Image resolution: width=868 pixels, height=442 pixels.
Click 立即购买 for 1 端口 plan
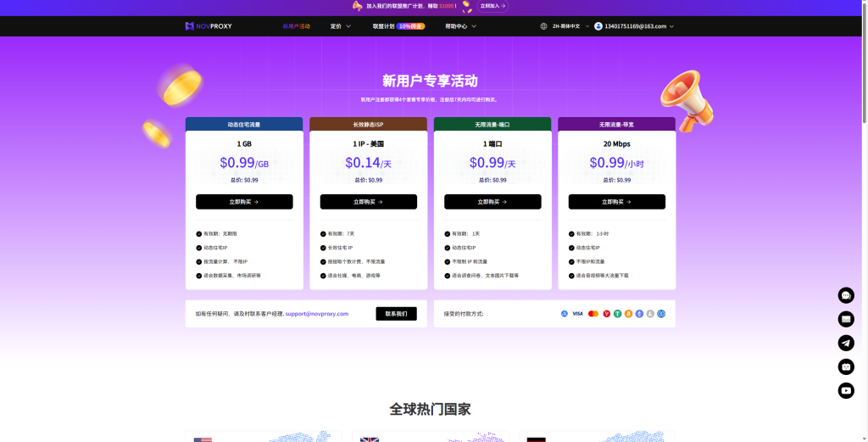click(x=492, y=202)
